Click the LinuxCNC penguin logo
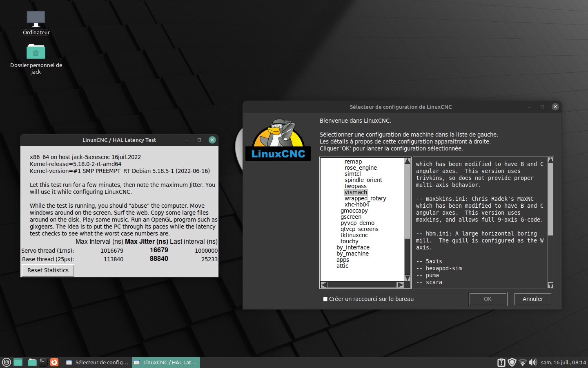 278,139
